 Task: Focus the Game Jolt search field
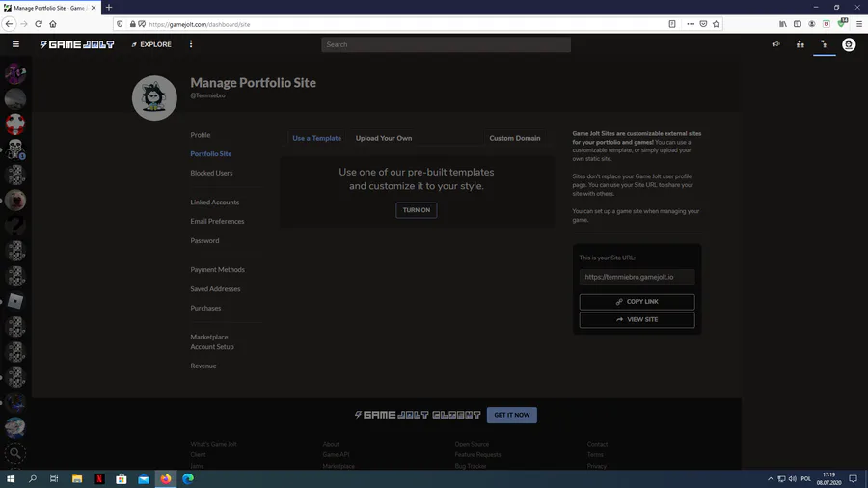446,44
